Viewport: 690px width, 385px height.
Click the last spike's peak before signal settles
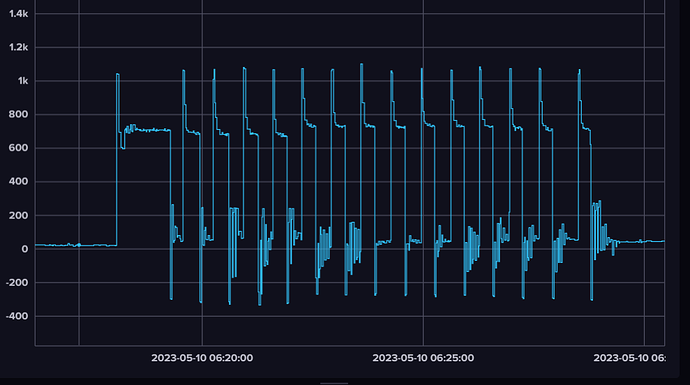coord(579,70)
